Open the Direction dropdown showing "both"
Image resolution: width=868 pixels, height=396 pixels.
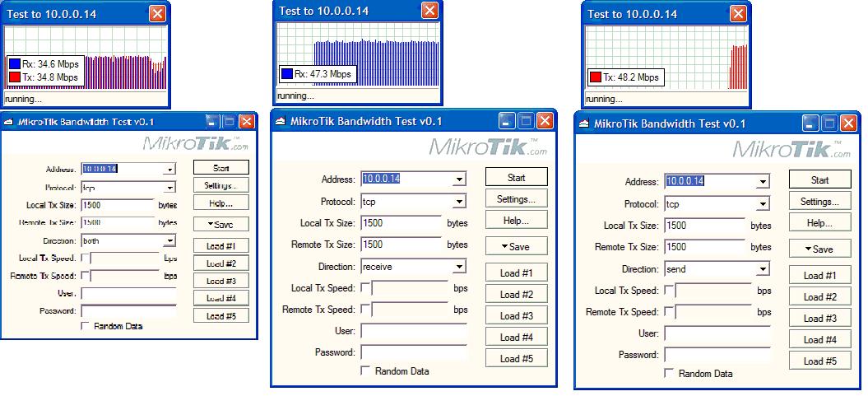(x=170, y=241)
